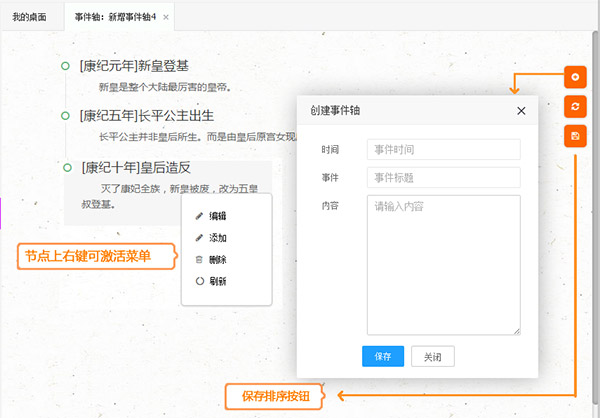The image size is (600, 418).
Task: Close the 事件轴 tab with its x icon
Action: click(166, 17)
